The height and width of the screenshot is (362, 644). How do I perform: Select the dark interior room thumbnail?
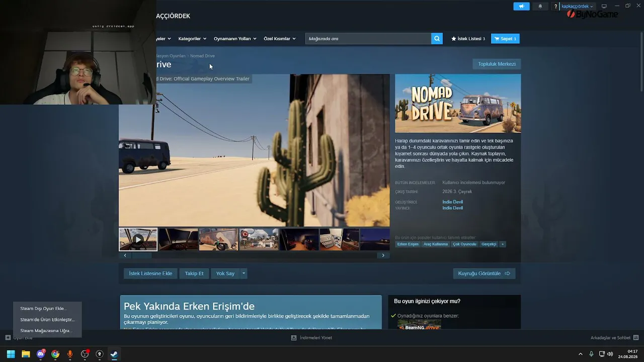pyautogui.click(x=299, y=239)
